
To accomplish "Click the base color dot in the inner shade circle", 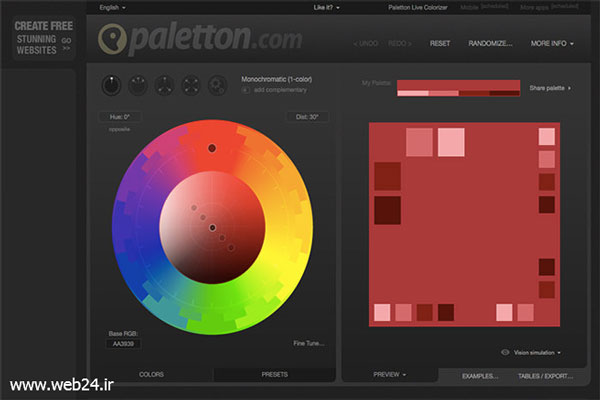I will click(212, 228).
